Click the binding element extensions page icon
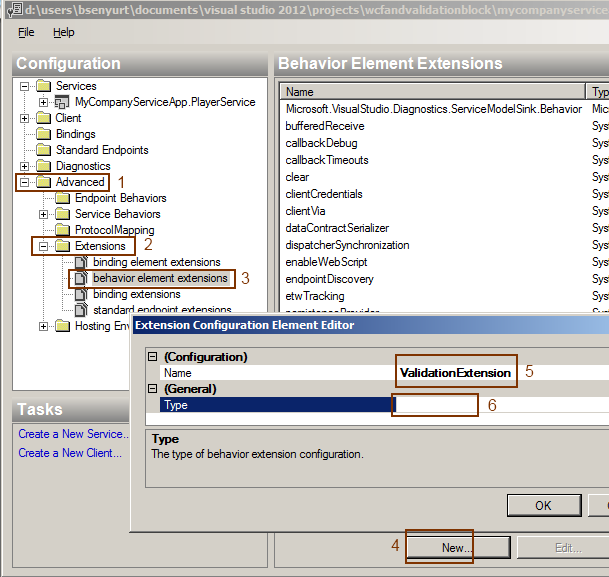 [81, 262]
